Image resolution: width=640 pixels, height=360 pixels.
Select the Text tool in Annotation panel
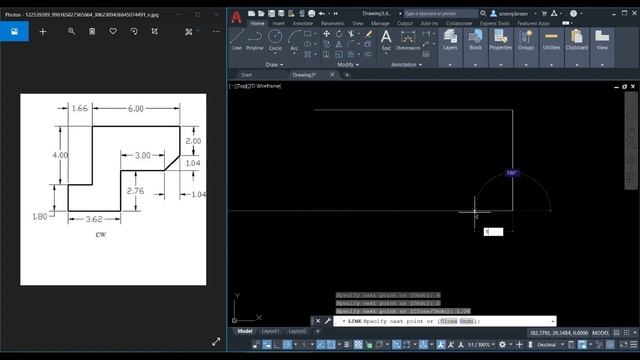(386, 40)
